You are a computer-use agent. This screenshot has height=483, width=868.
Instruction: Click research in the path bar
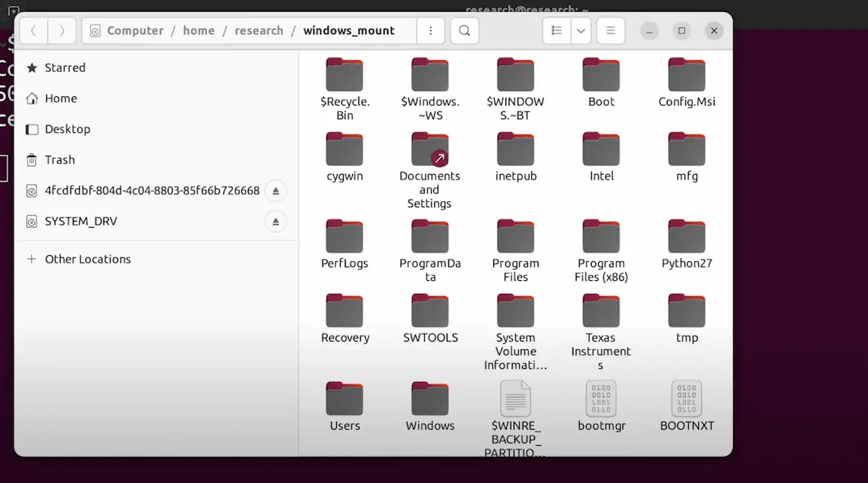click(259, 31)
